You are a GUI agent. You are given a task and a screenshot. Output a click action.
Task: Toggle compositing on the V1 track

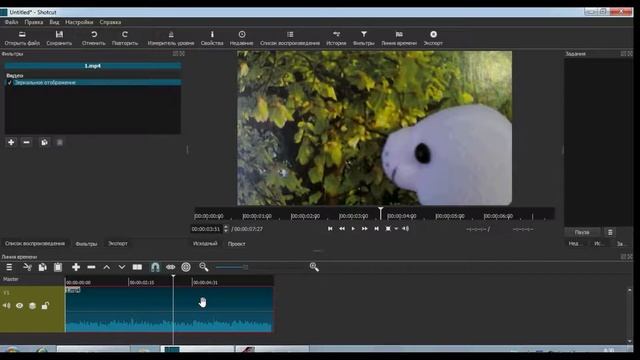click(32, 306)
